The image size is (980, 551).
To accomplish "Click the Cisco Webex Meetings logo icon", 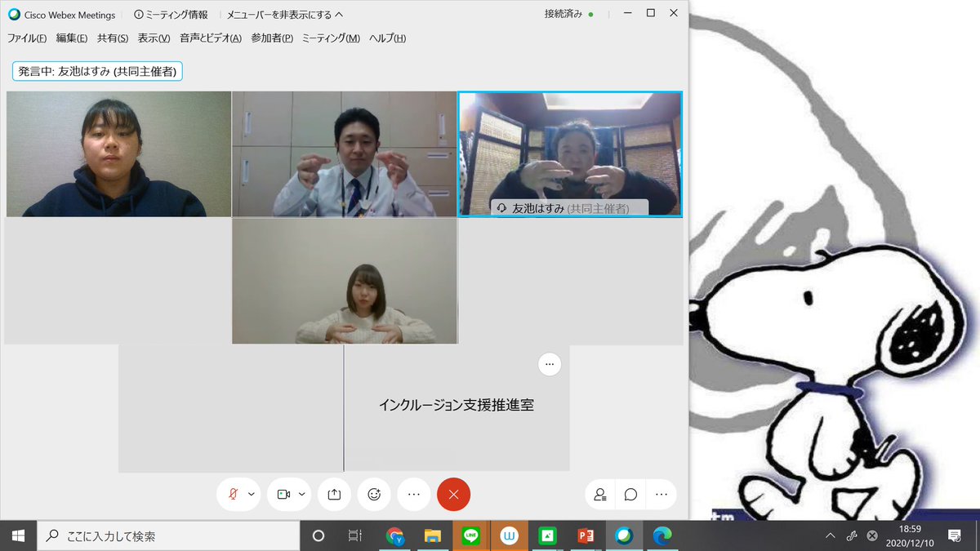I will (14, 14).
